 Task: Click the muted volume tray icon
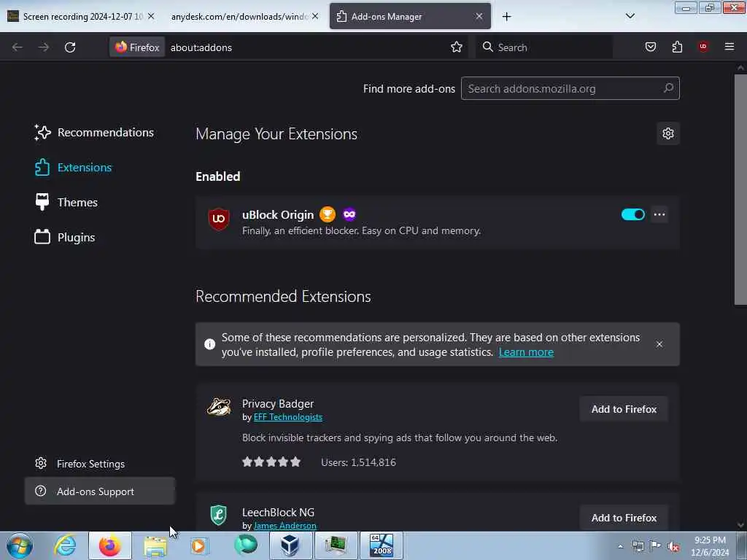[673, 546]
